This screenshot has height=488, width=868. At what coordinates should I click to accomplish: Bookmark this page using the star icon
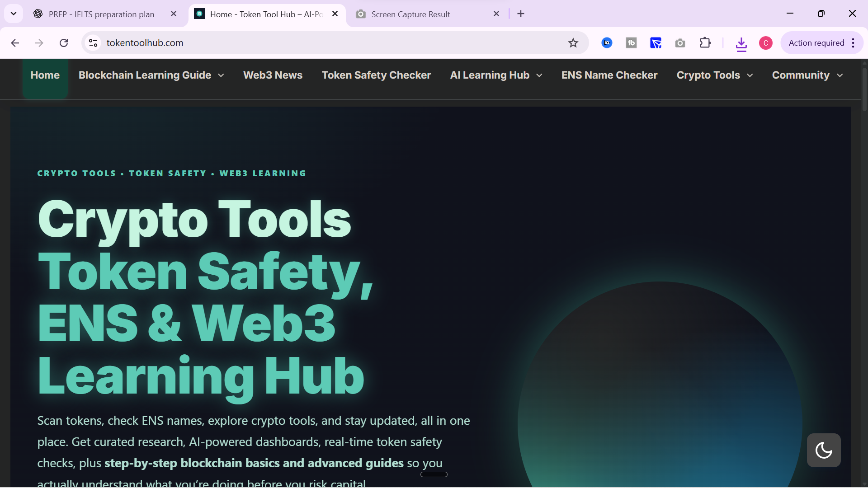pos(573,43)
